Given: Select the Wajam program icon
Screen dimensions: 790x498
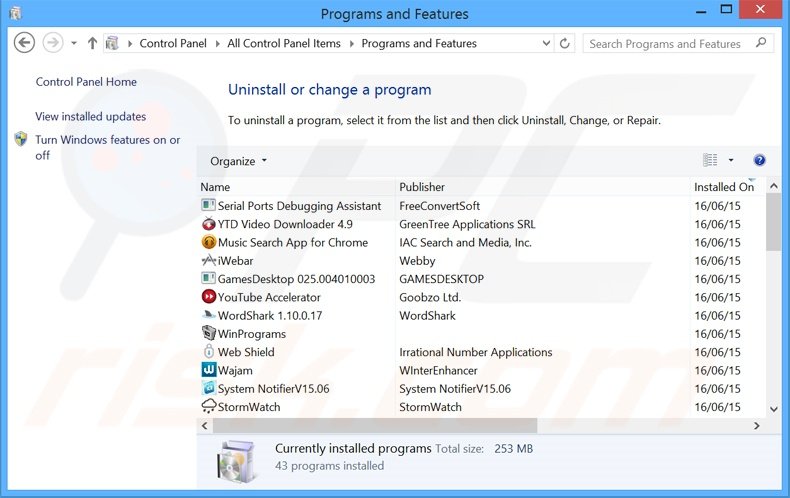Looking at the screenshot, I should point(208,369).
